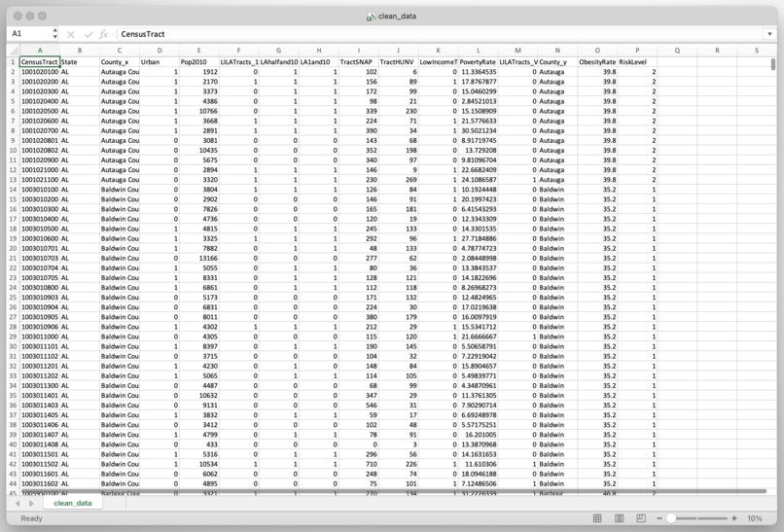
Task: Click the State header cell
Action: pos(80,62)
